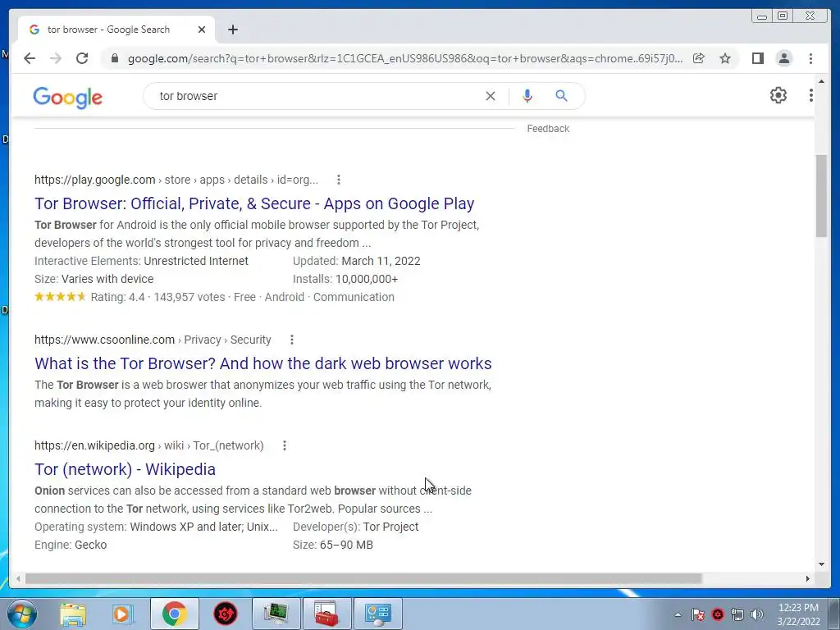The height and width of the screenshot is (630, 840).
Task: Open more options for play.google.com result
Action: pos(338,180)
